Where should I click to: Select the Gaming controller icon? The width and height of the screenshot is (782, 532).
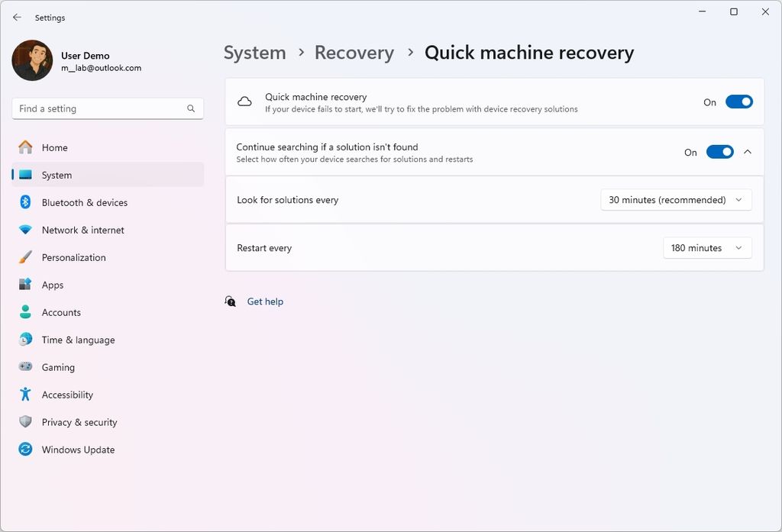tap(24, 367)
